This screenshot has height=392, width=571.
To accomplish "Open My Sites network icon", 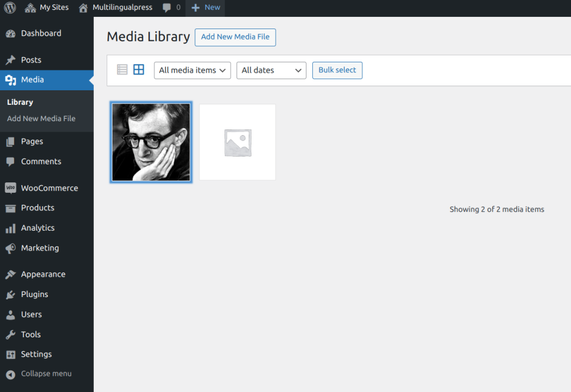I will (x=30, y=8).
